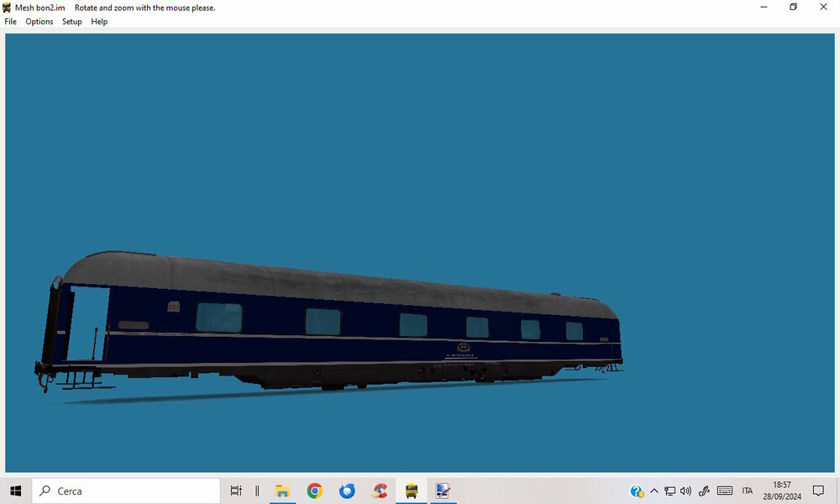Open the paint-editor app icon on taskbar
This screenshot has height=504, width=840.
coord(443,491)
